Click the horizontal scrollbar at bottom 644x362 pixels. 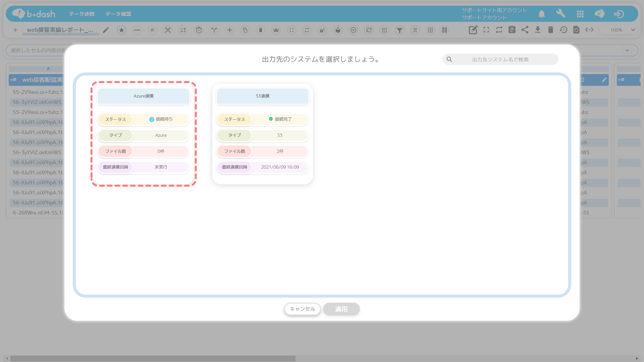(x=153, y=358)
